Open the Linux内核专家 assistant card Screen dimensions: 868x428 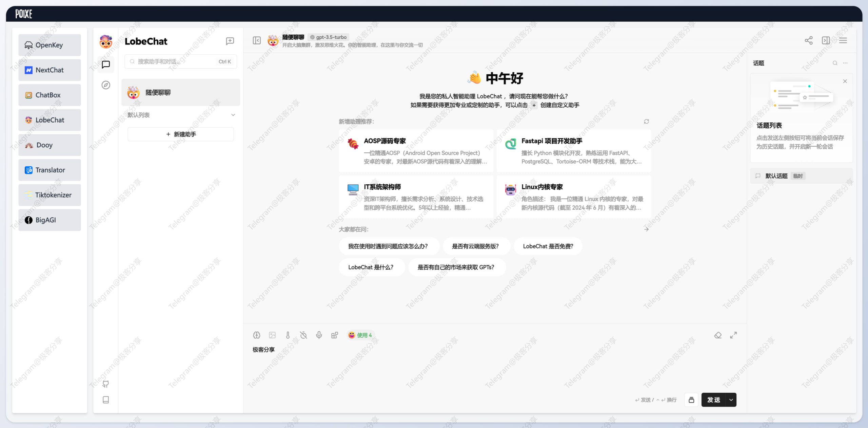coord(574,197)
